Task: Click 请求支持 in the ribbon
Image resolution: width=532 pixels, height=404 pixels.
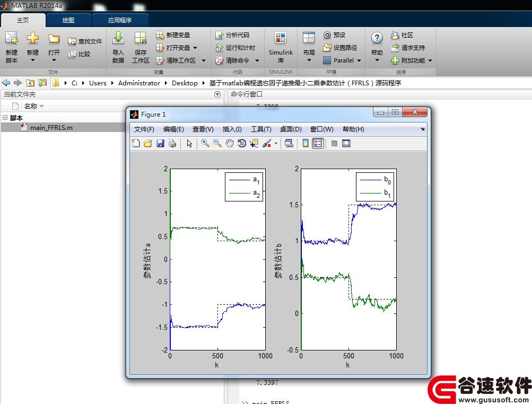Action: click(407, 48)
